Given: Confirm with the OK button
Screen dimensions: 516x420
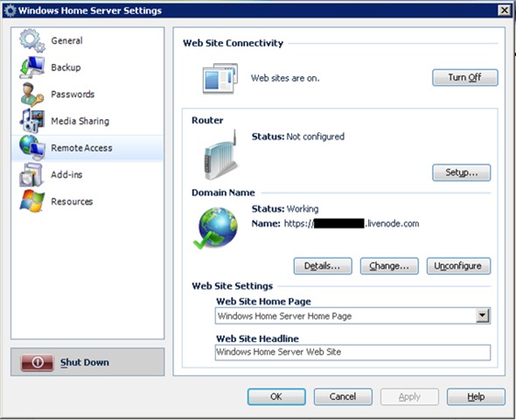Looking at the screenshot, I should (276, 396).
